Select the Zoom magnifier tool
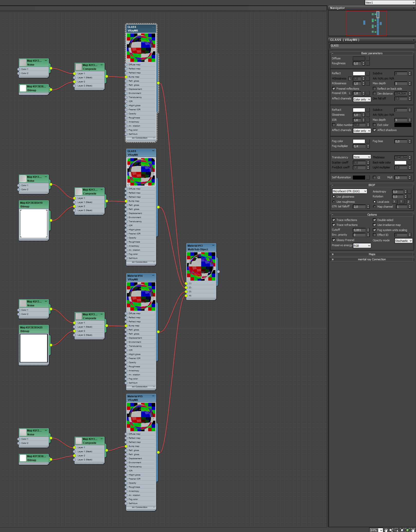The height and width of the screenshot is (532, 416). coord(391,530)
